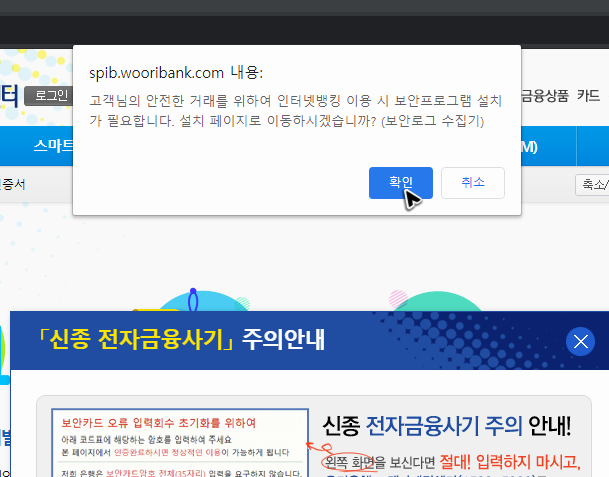
Task: Click the 신종 전자금융사기 주의 안내! heading
Action: point(447,426)
